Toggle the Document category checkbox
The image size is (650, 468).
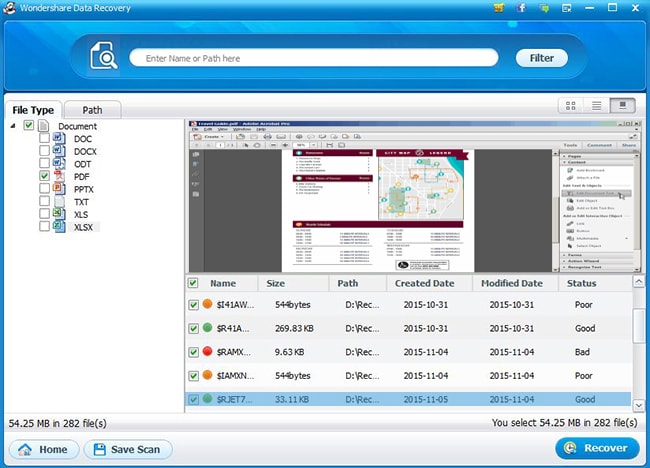pos(29,125)
